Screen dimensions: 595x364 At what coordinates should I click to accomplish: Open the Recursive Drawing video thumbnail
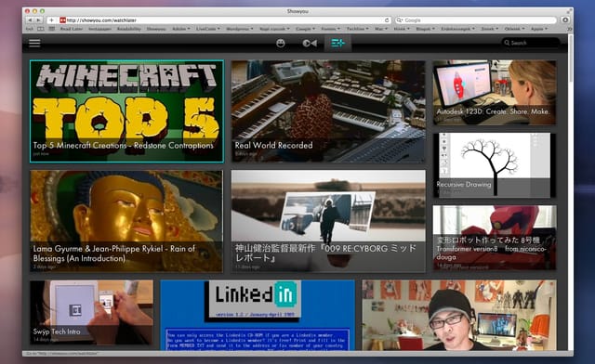(495, 165)
